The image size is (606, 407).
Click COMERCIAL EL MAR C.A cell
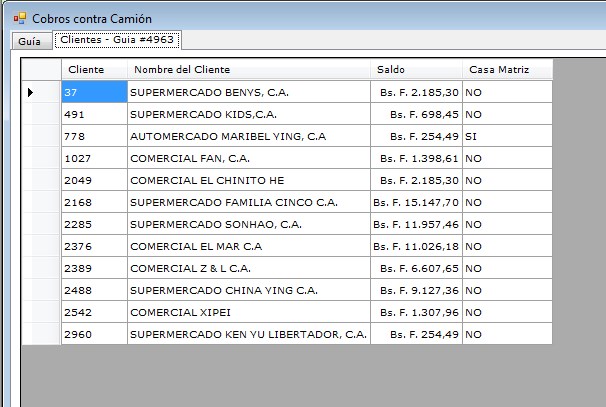click(x=249, y=246)
